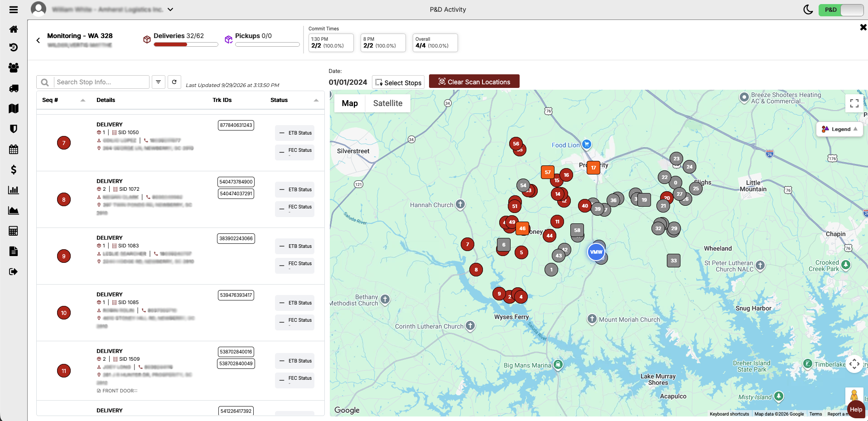This screenshot has width=868, height=421.
Task: Click the Select Stops button
Action: coord(398,82)
